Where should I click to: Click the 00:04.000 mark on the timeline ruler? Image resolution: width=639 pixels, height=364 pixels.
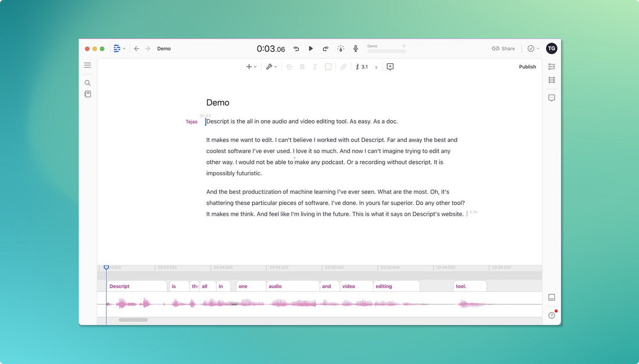[223, 267]
